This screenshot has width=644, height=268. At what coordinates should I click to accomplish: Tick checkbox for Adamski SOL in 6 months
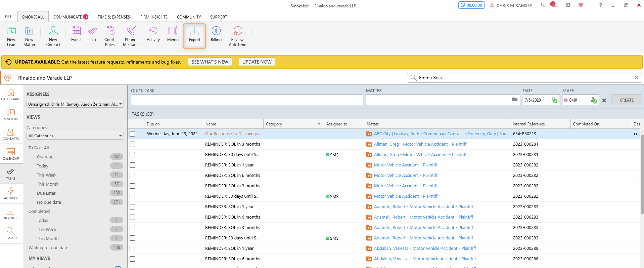pos(132,217)
